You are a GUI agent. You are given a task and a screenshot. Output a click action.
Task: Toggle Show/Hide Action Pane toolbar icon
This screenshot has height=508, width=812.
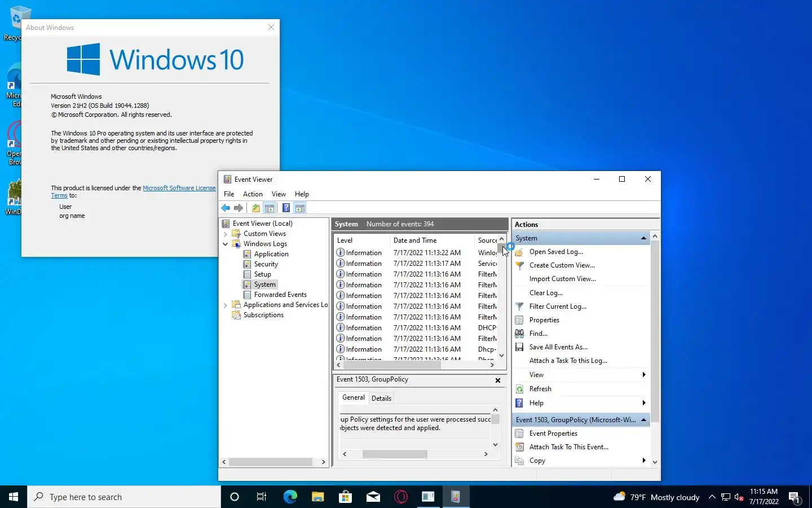300,208
